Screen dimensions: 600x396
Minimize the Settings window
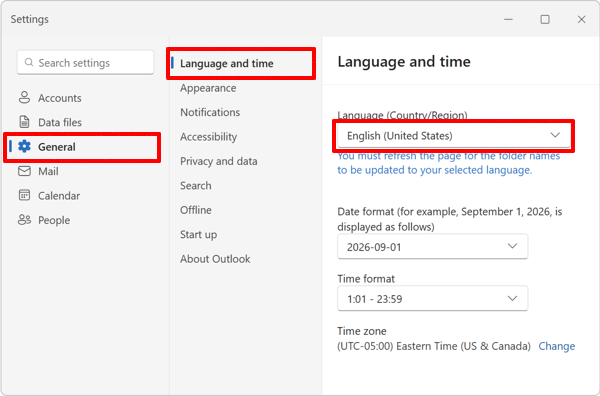[508, 19]
